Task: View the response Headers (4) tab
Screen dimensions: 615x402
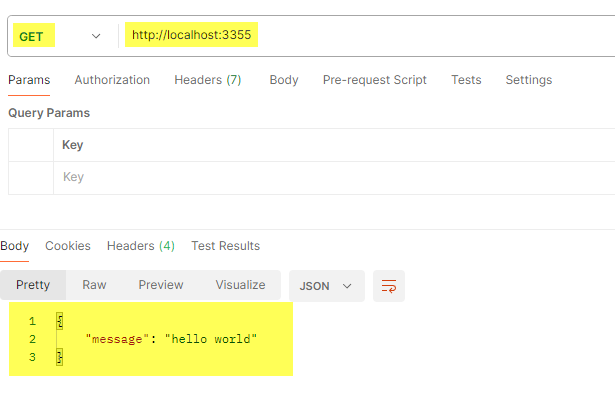Action: pos(140,246)
